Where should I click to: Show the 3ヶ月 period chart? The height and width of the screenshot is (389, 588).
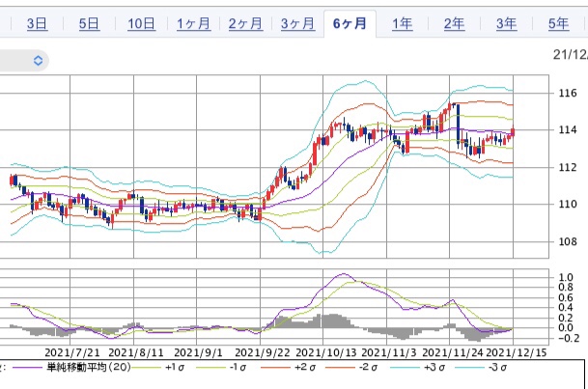point(297,24)
